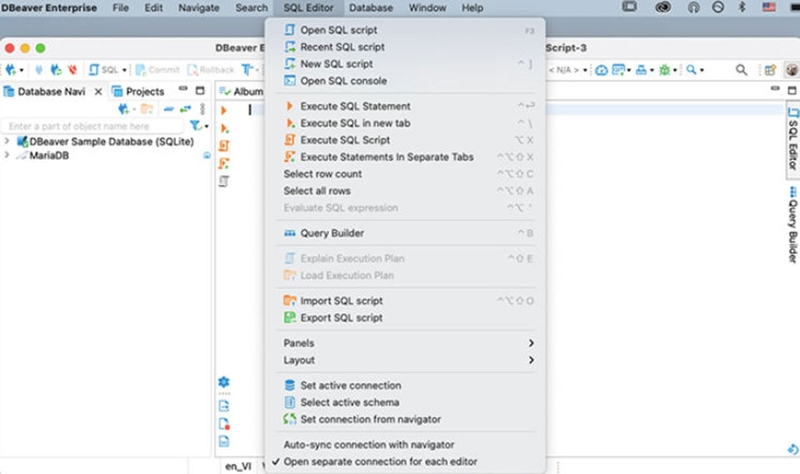This screenshot has height=474, width=800.
Task: Open the Layout submenu
Action: [406, 360]
